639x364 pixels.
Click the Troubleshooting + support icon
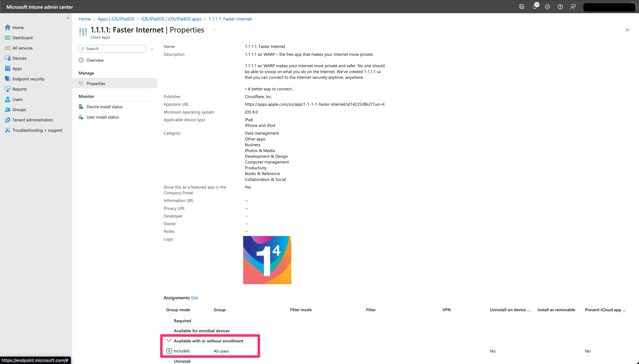point(7,130)
